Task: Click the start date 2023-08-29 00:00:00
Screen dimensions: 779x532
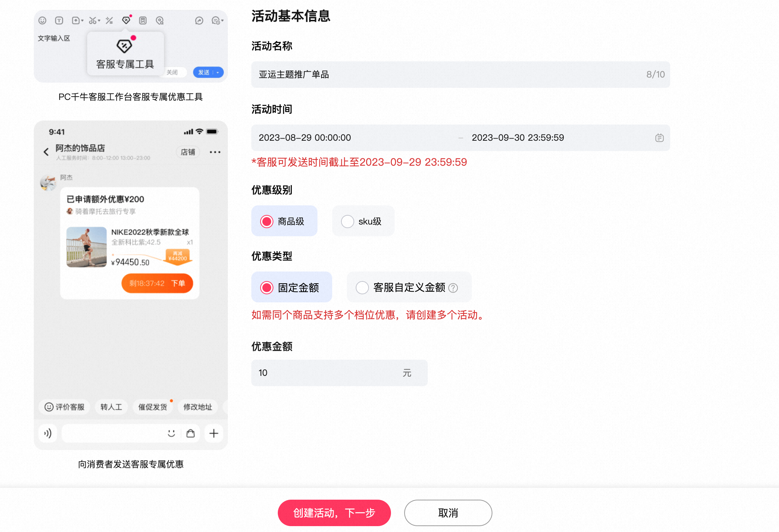Action: click(x=305, y=138)
